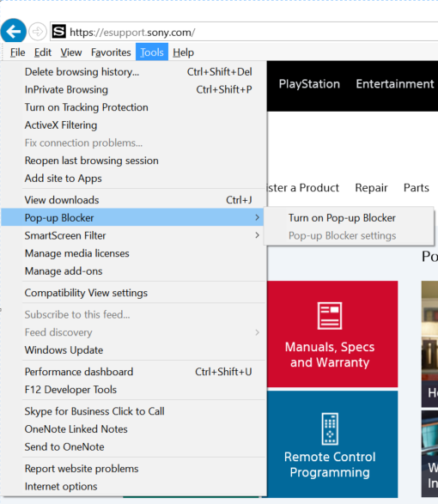
Task: Open Performance dashboard
Action: pos(133,372)
